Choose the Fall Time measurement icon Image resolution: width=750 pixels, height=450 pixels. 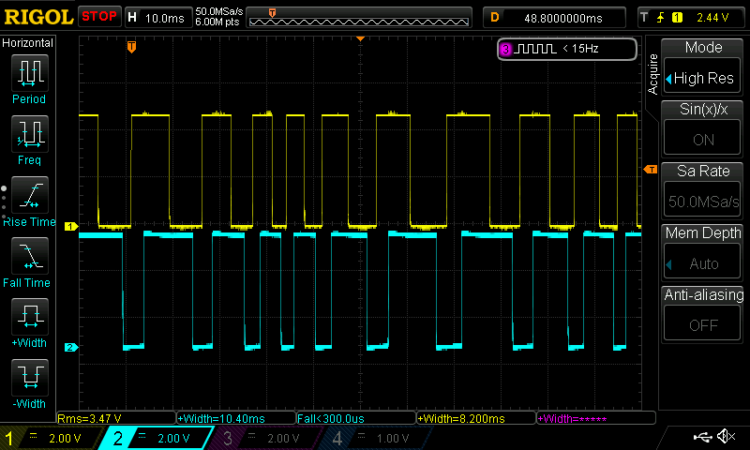(30, 256)
